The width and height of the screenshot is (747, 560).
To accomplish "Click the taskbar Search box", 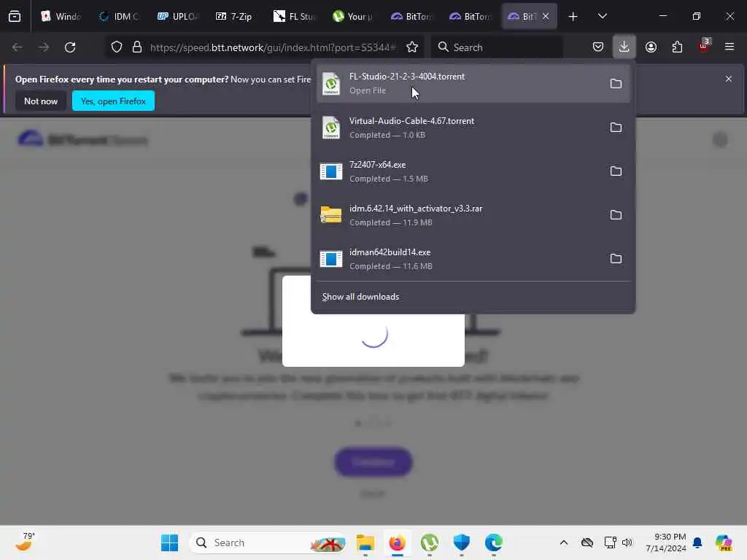I will [268, 542].
